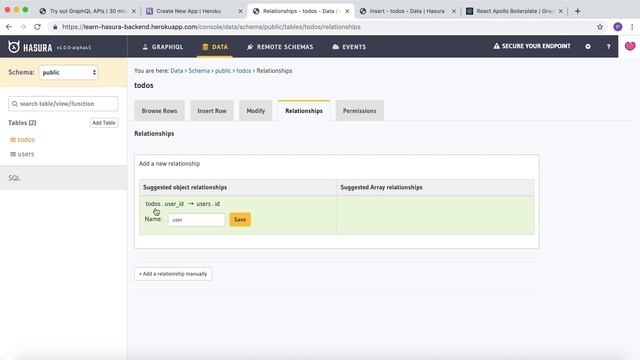Save the suggested object relationship
The image size is (640, 360).
click(x=240, y=220)
